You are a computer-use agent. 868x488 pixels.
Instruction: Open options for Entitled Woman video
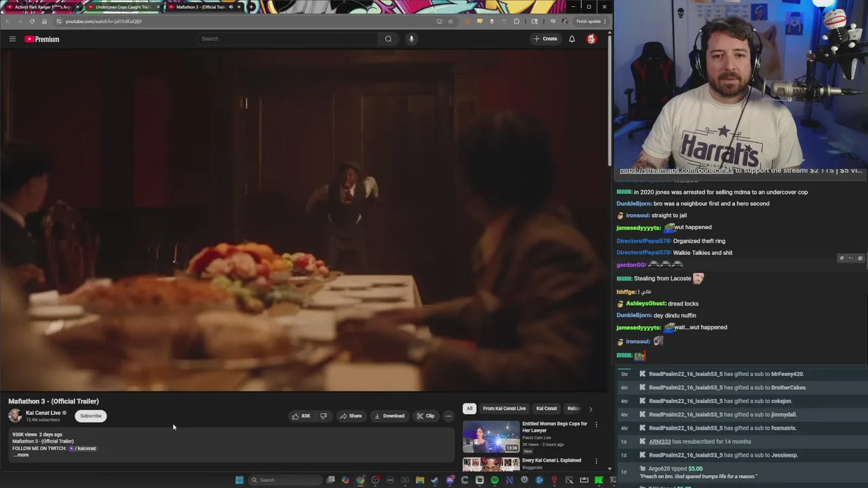click(596, 424)
